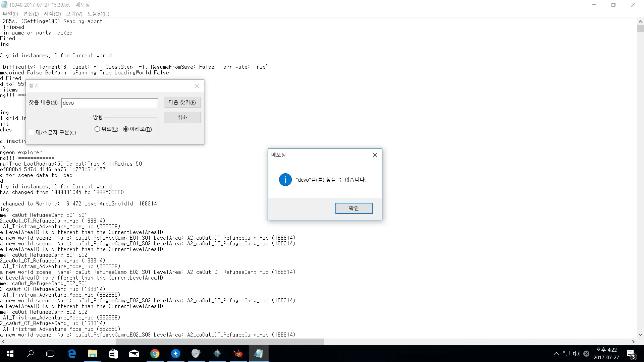Select 위로 search direction radio
Image resolution: width=644 pixels, height=362 pixels.
pos(97,129)
